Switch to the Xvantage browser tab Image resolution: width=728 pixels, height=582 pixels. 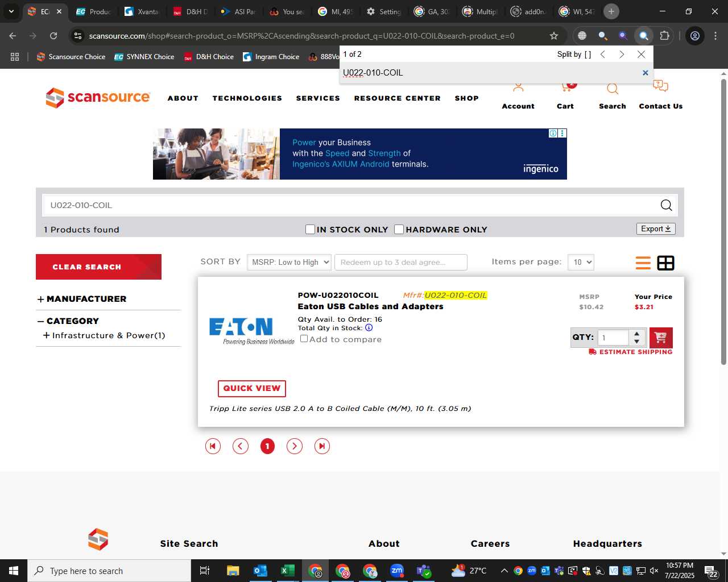pyautogui.click(x=142, y=11)
